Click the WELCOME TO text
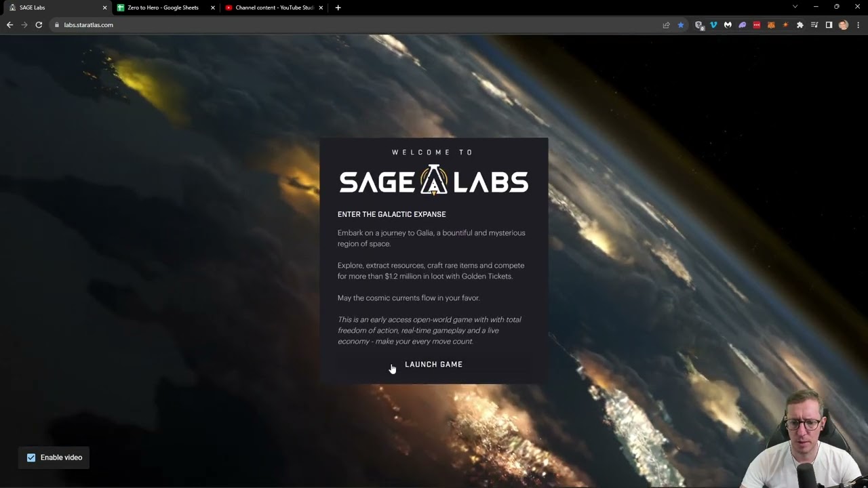The image size is (868, 488). pyautogui.click(x=433, y=152)
